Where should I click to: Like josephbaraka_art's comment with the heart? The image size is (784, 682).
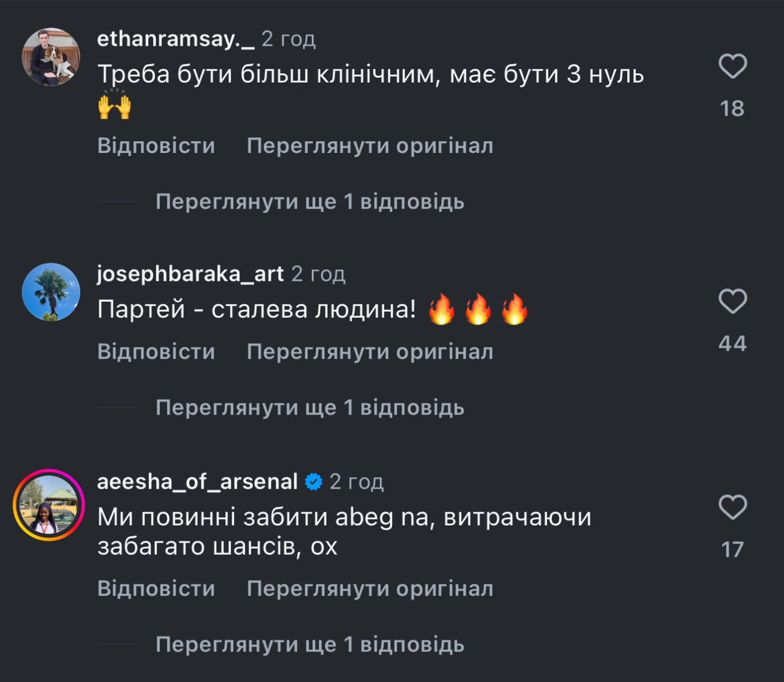click(x=732, y=302)
